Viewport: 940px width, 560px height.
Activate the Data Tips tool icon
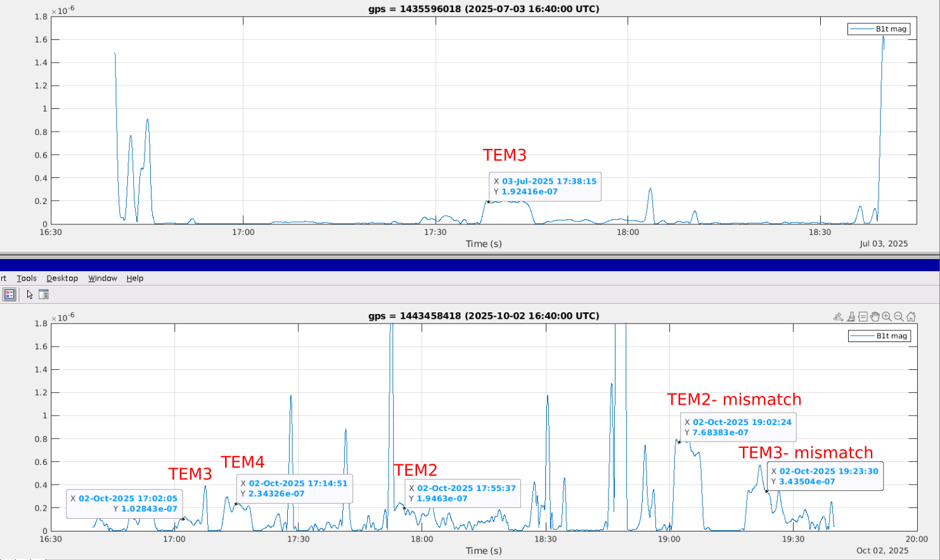[863, 317]
